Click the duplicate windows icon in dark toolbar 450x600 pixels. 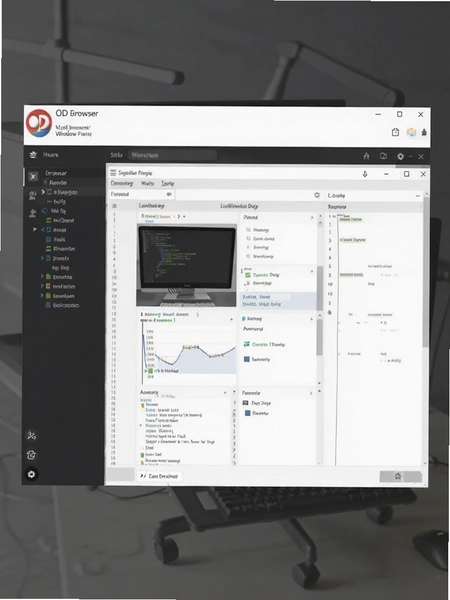coord(383,156)
